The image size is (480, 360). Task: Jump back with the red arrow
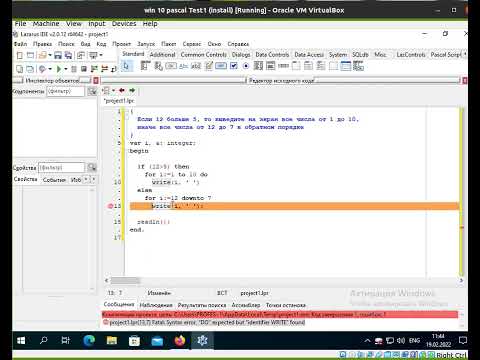[x=122, y=90]
